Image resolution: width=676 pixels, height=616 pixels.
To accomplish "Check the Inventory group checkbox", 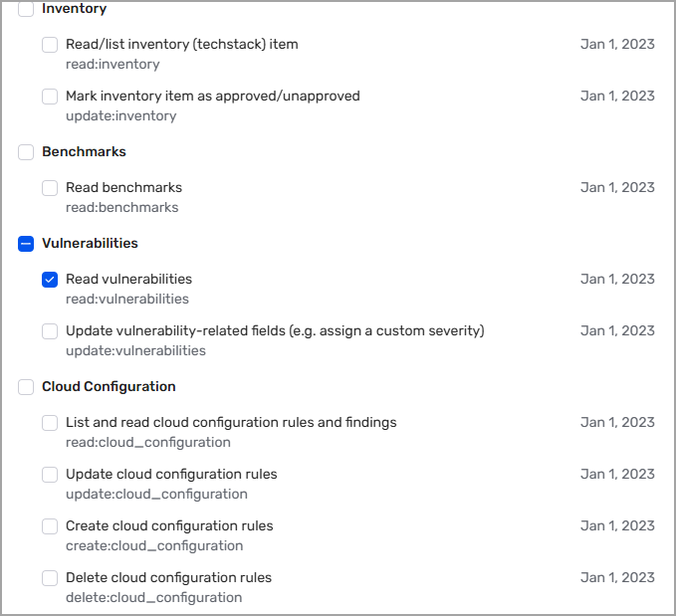I will coord(26,9).
